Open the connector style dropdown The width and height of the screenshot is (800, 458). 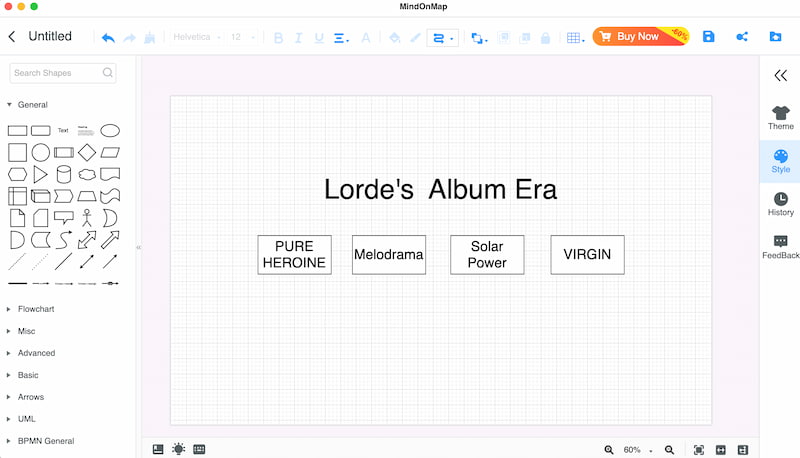(x=442, y=38)
